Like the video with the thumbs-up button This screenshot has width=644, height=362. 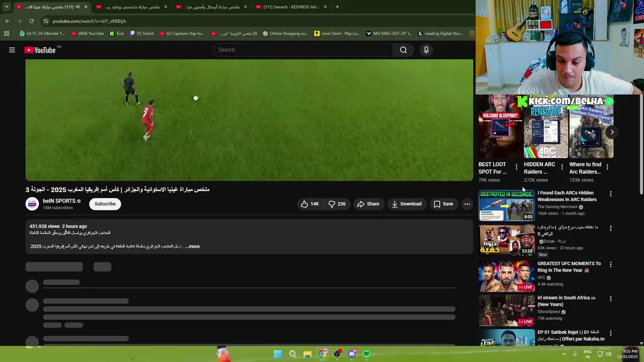pos(310,204)
